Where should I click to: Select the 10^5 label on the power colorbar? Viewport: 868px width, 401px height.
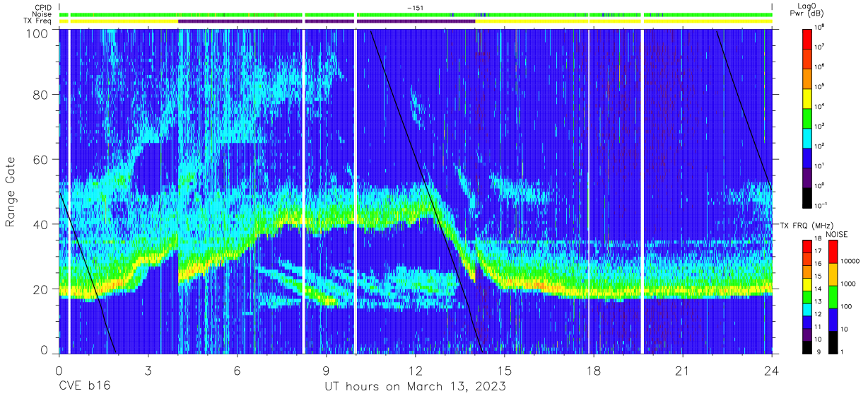point(820,86)
